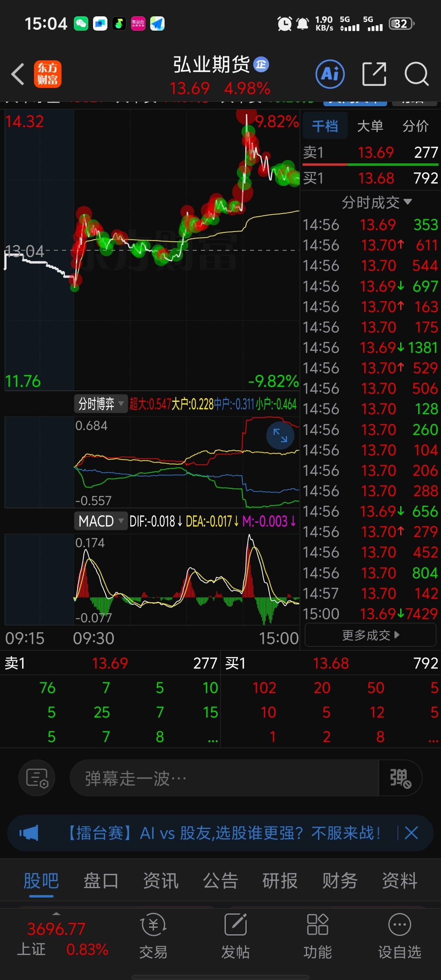This screenshot has height=980, width=441.
Task: Open 发帖 post icon
Action: pos(236,936)
